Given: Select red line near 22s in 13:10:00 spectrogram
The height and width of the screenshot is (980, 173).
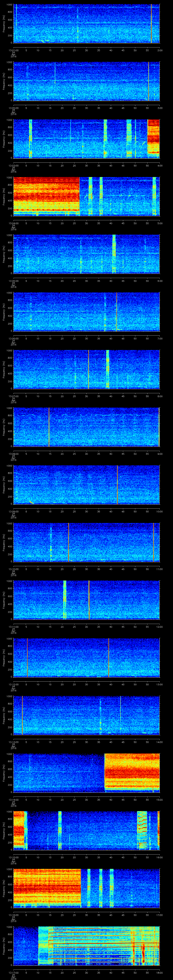Looking at the screenshot, I should [x=68, y=543].
